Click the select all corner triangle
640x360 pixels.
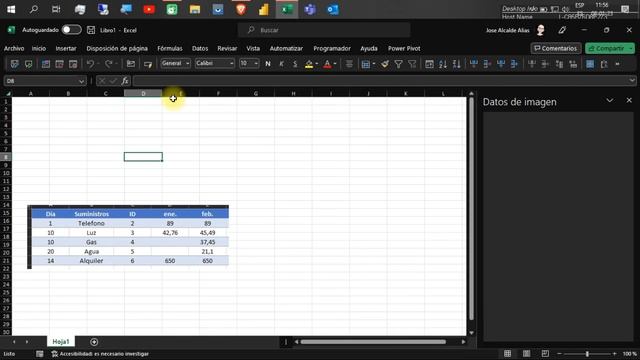coord(8,93)
